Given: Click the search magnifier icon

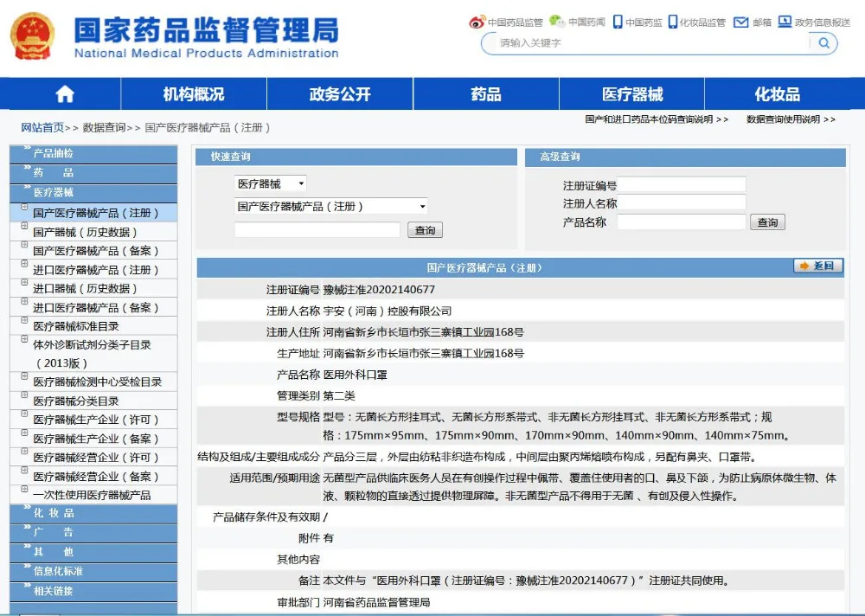Looking at the screenshot, I should click(823, 43).
